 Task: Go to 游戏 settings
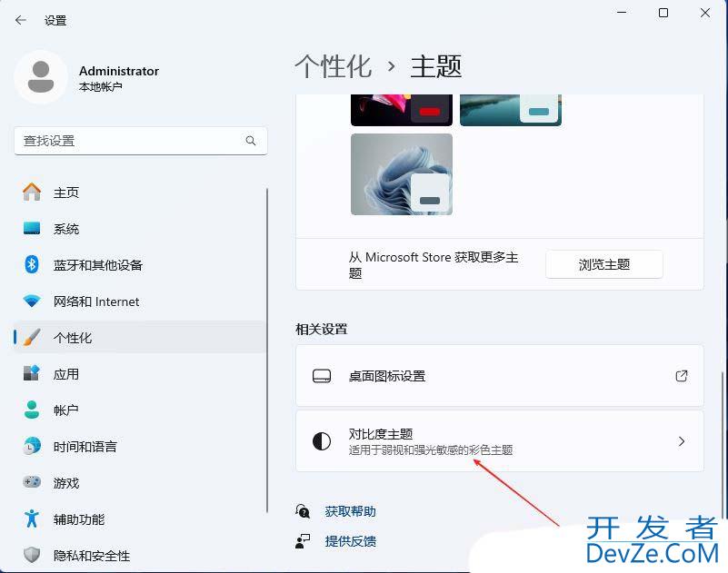tap(139, 482)
